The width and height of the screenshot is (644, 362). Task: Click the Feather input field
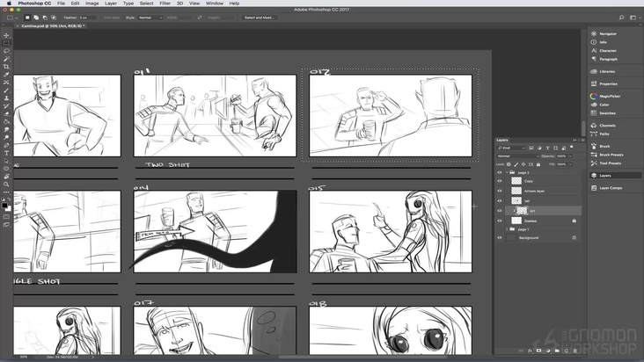point(88,18)
